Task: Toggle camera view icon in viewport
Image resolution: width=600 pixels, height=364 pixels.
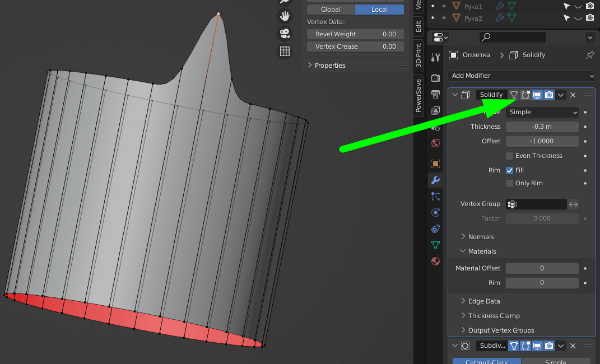Action: [x=285, y=34]
